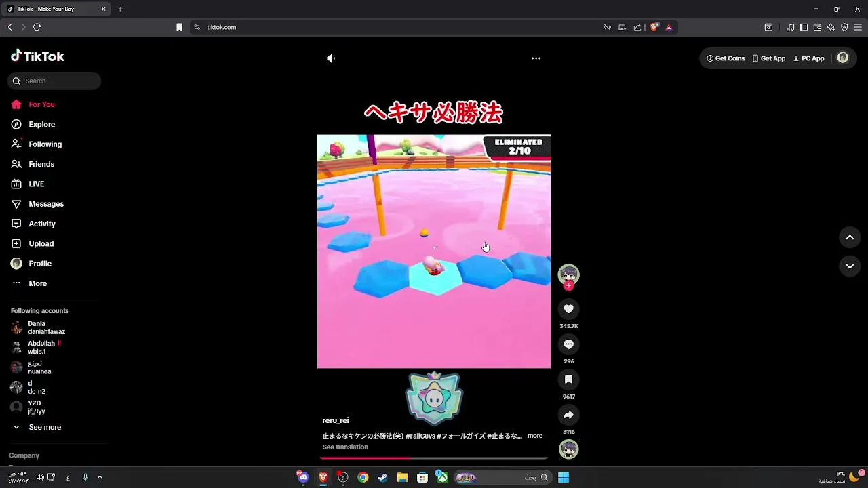Screen dimensions: 868x488
Task: Open File Explorer from taskbar
Action: tap(402, 477)
